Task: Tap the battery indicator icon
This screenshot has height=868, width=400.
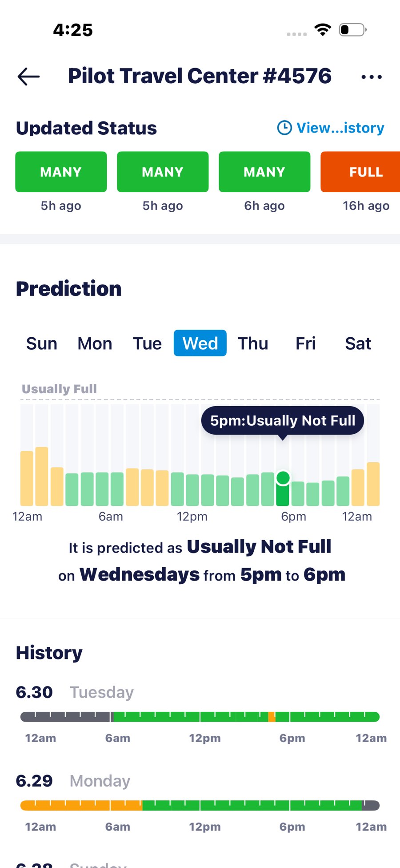Action: [x=352, y=30]
